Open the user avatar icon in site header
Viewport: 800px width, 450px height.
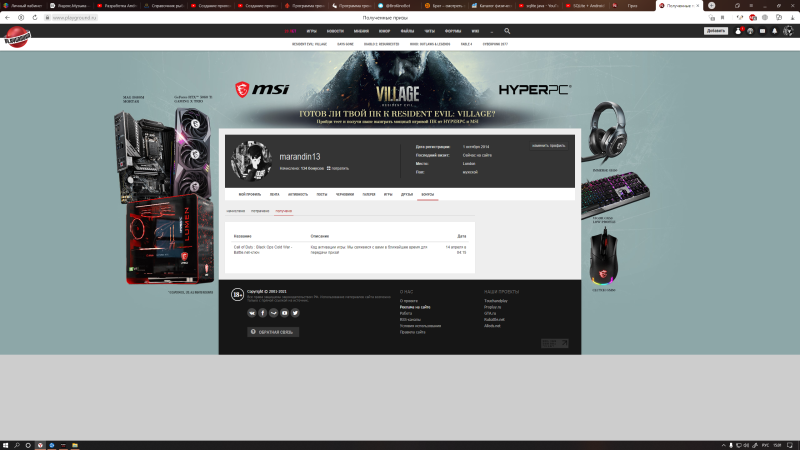(788, 31)
